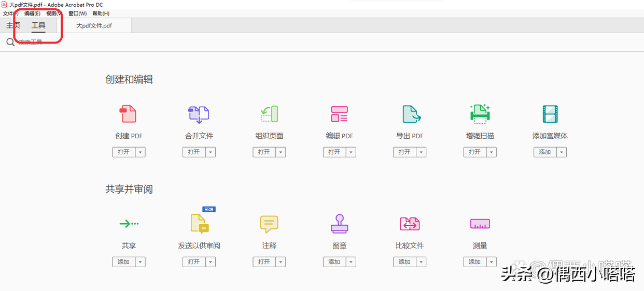Click 打开 under 编辑 PDF
Viewport: 644px width, 291px height.
334,152
